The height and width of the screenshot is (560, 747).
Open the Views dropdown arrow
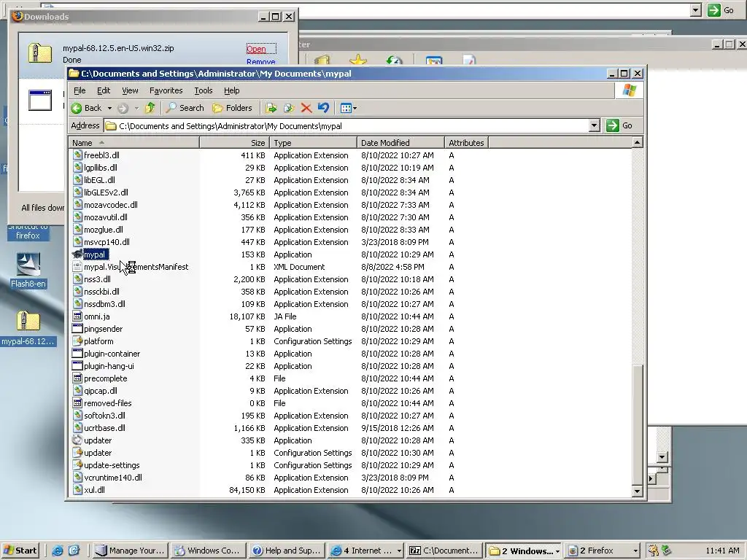pyautogui.click(x=355, y=108)
